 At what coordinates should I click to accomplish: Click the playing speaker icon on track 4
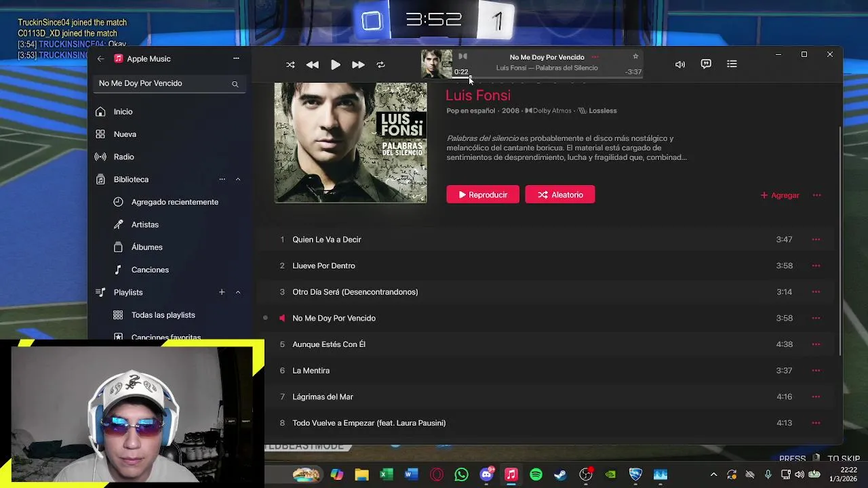pyautogui.click(x=282, y=318)
